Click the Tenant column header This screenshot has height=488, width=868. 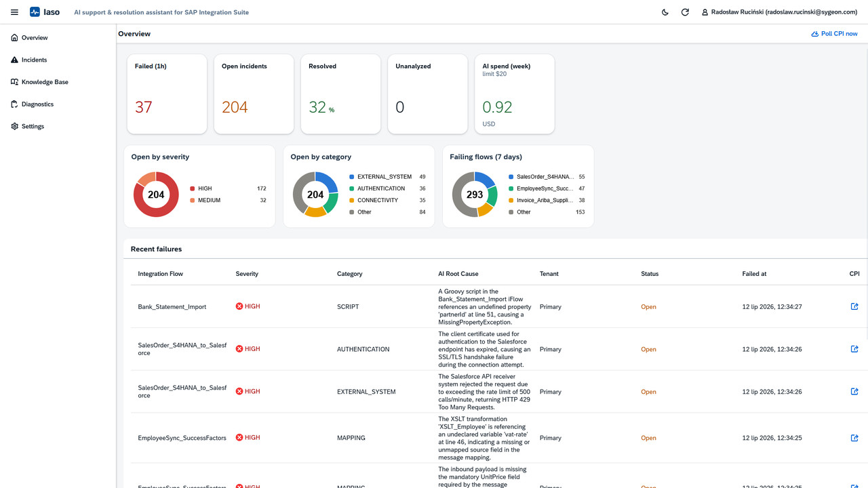[x=549, y=274]
